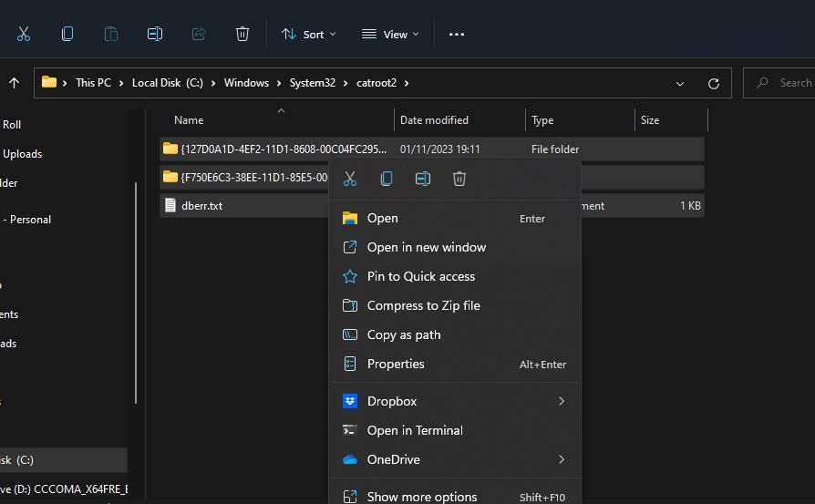The height and width of the screenshot is (504, 815).
Task: Click the Cut icon in the top toolbar
Action: pyautogui.click(x=24, y=34)
